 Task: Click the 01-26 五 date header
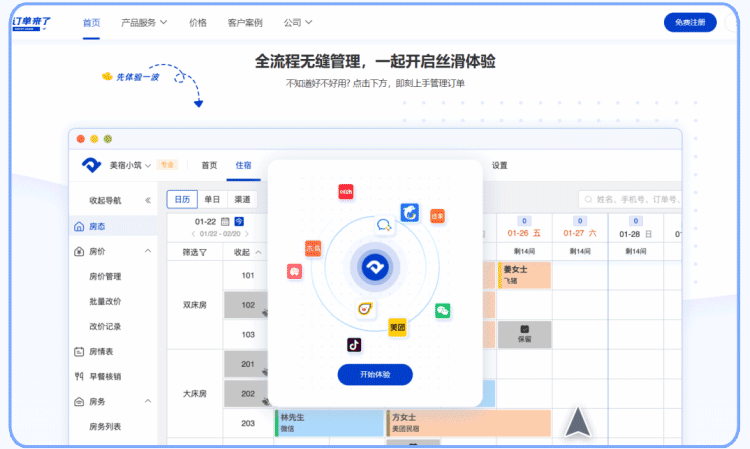point(524,233)
